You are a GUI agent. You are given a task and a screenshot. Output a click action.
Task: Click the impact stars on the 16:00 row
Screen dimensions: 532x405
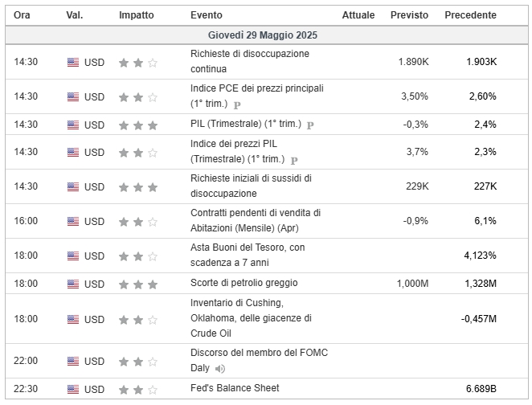coord(138,222)
